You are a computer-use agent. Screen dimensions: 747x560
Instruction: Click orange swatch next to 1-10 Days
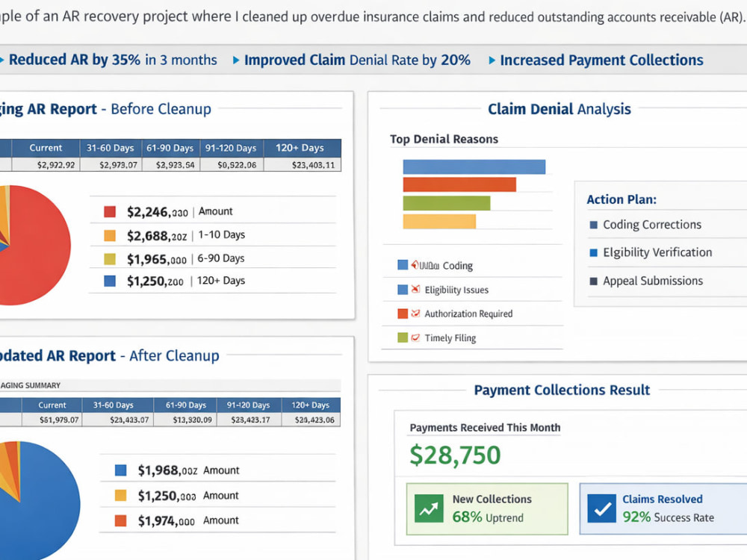point(110,235)
